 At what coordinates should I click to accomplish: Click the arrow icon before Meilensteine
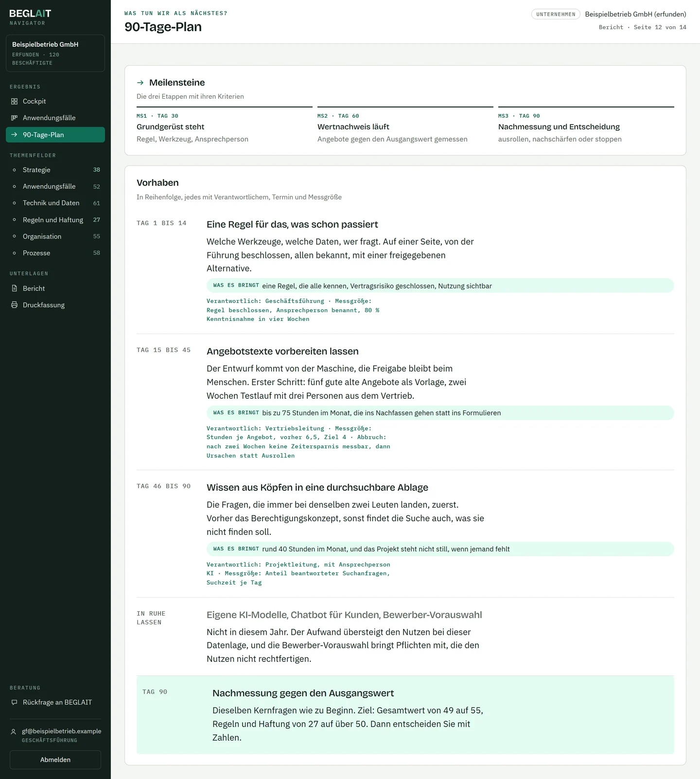coord(140,83)
